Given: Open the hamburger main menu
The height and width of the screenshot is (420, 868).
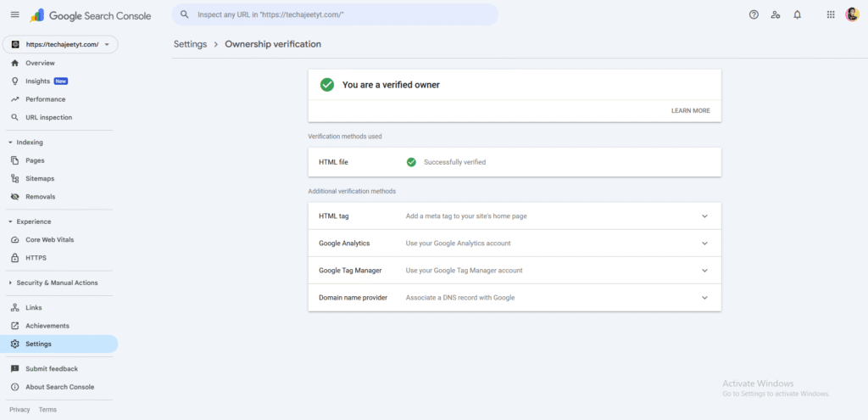Looking at the screenshot, I should (14, 15).
